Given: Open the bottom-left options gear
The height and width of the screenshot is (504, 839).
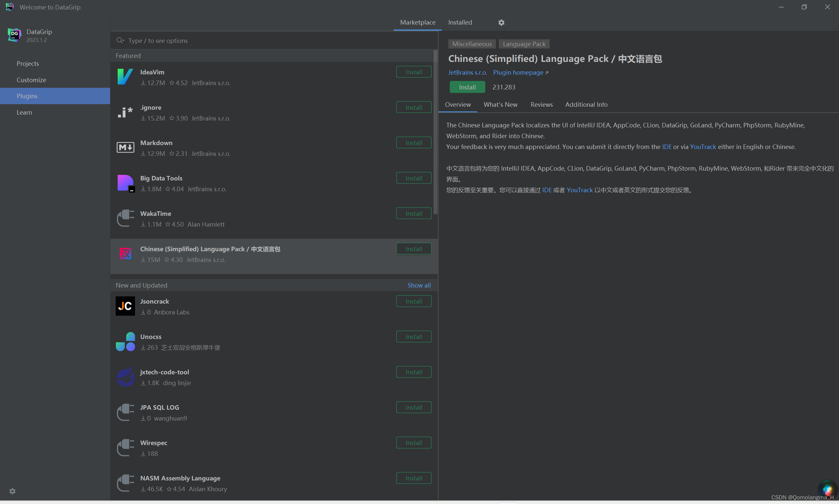Looking at the screenshot, I should pyautogui.click(x=12, y=491).
